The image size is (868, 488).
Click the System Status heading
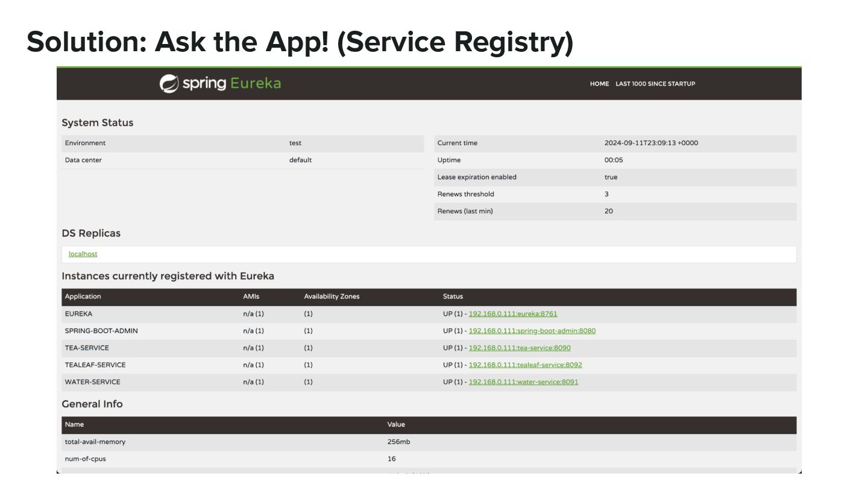(x=98, y=122)
